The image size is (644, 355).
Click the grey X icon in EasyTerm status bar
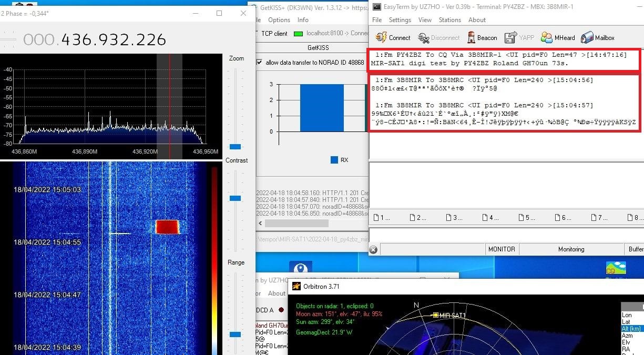pyautogui.click(x=373, y=249)
